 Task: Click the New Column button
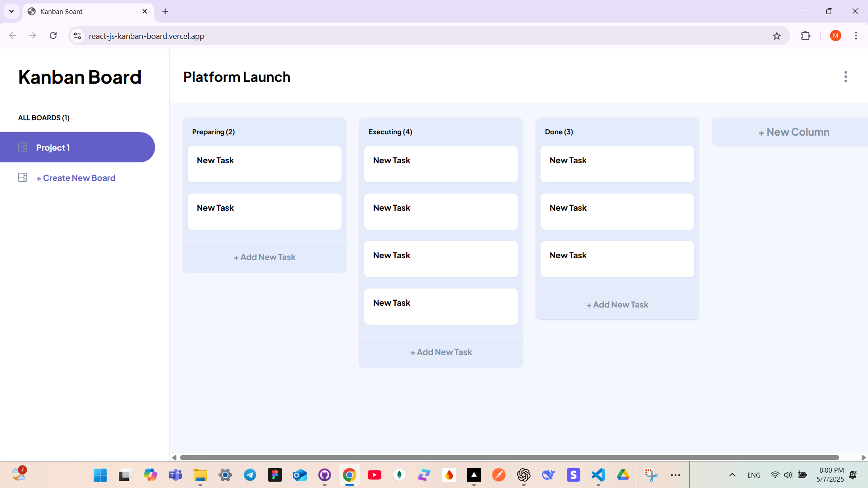(793, 132)
